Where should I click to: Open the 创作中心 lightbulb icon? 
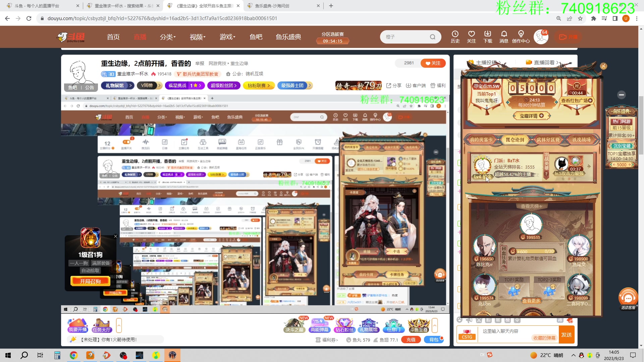point(521,37)
